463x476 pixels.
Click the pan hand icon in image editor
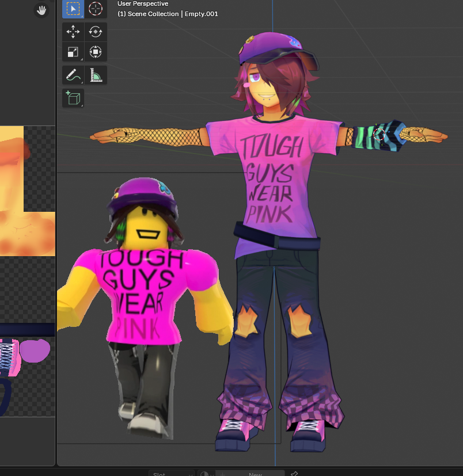coord(41,10)
